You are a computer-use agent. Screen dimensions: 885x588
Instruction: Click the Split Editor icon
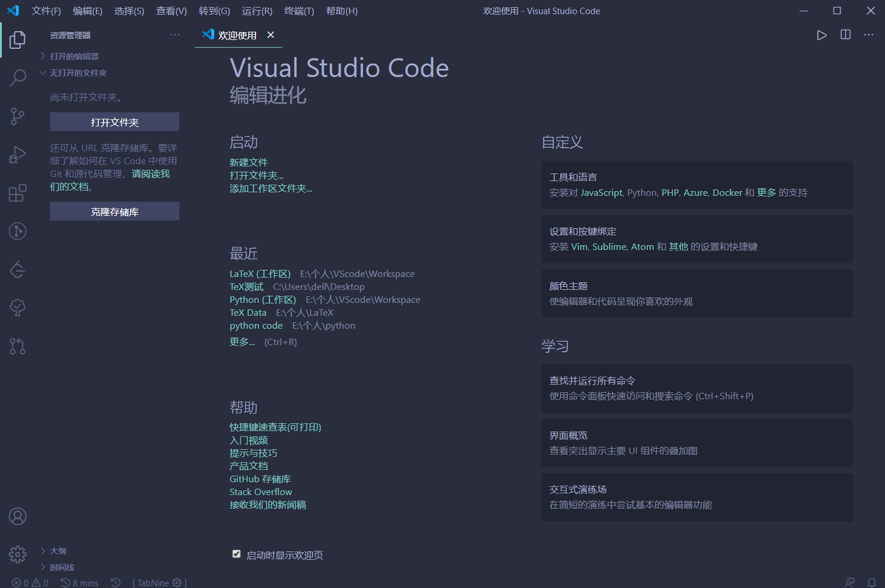[846, 35]
